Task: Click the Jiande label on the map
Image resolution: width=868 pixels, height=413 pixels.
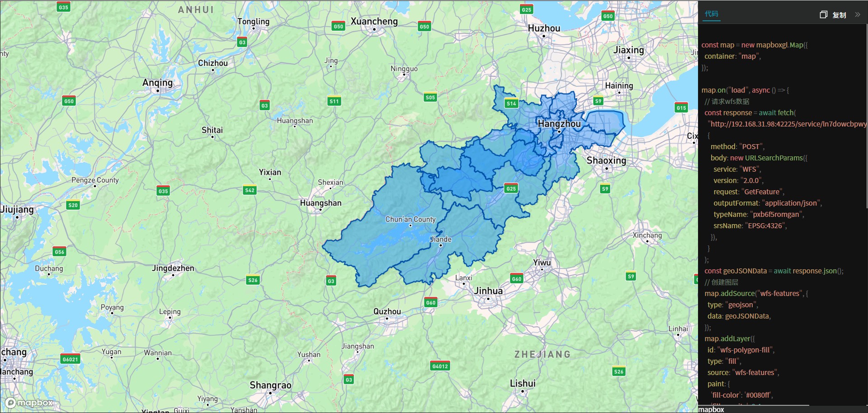Action: 440,239
